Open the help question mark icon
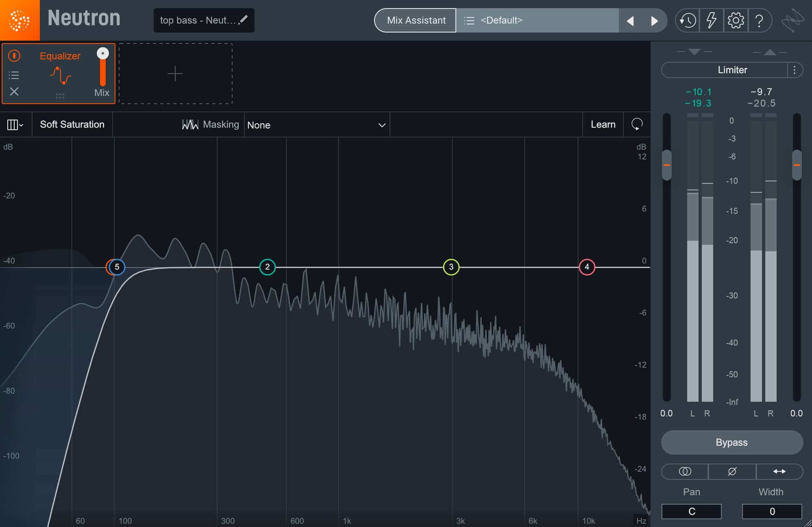This screenshot has width=812, height=527. pos(759,20)
